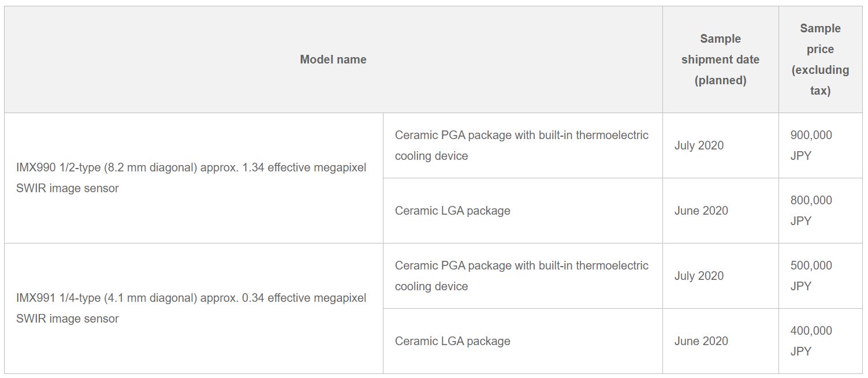This screenshot has width=868, height=378.
Task: Click June 2020 date for IMX990 LGA
Action: click(x=701, y=211)
